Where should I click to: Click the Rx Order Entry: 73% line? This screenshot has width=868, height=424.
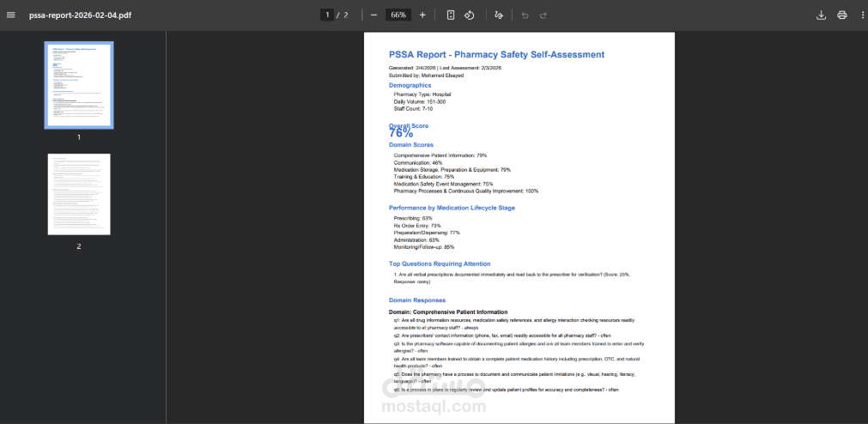pyautogui.click(x=417, y=226)
